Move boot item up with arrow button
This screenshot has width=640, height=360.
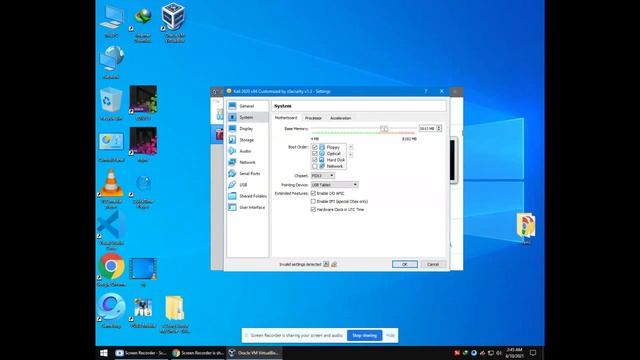tap(351, 147)
